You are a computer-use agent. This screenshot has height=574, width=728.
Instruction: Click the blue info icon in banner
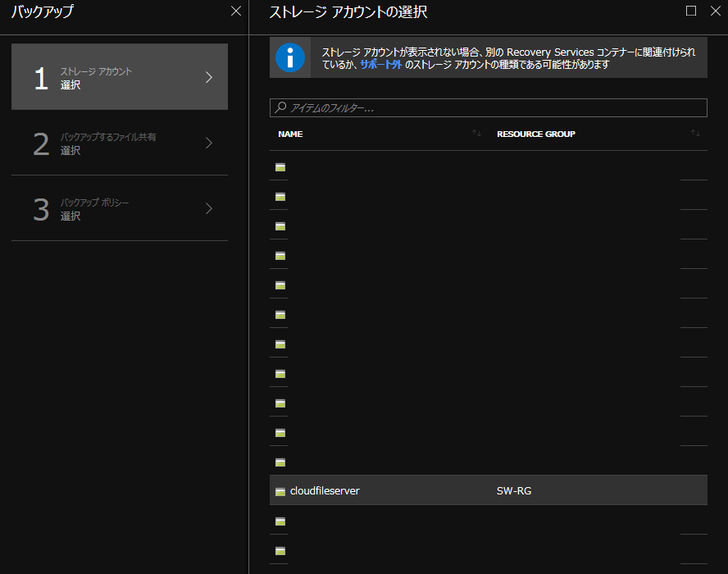tap(290, 58)
